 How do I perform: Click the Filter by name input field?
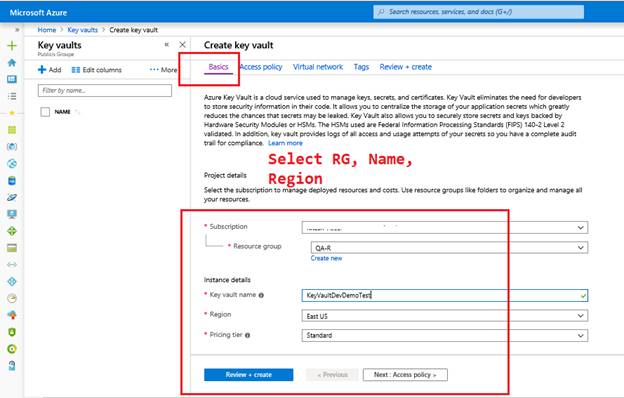point(105,90)
